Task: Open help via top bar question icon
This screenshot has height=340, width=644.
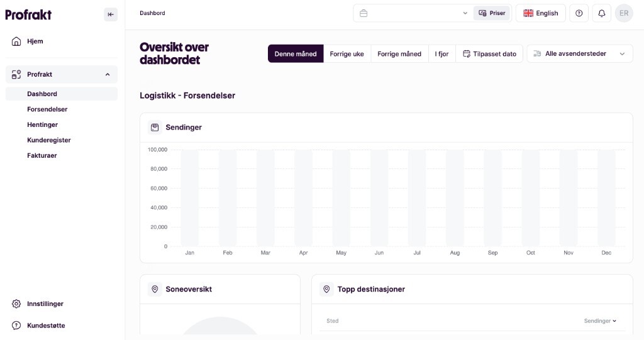Action: point(579,13)
